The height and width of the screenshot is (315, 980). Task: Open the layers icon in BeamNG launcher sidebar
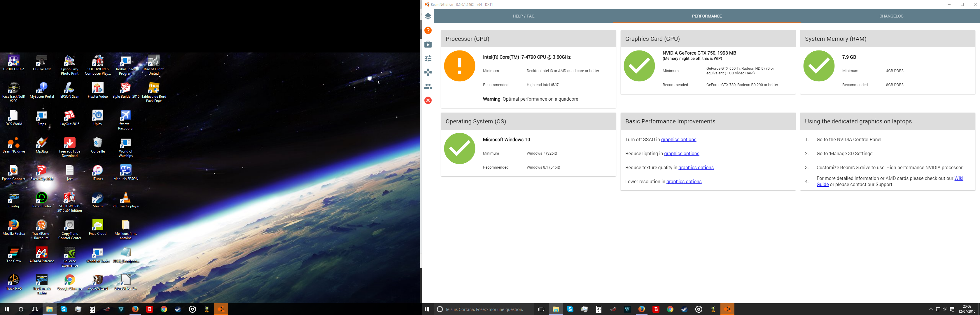click(x=428, y=16)
